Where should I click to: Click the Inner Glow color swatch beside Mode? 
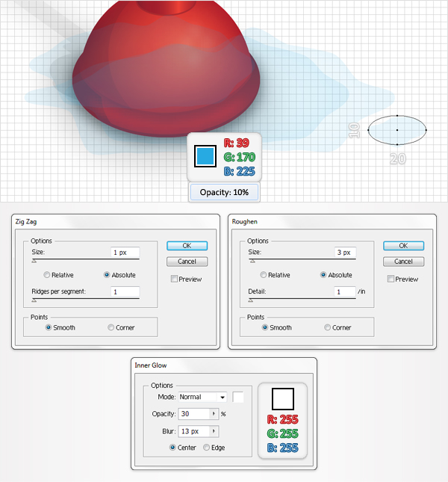238,397
